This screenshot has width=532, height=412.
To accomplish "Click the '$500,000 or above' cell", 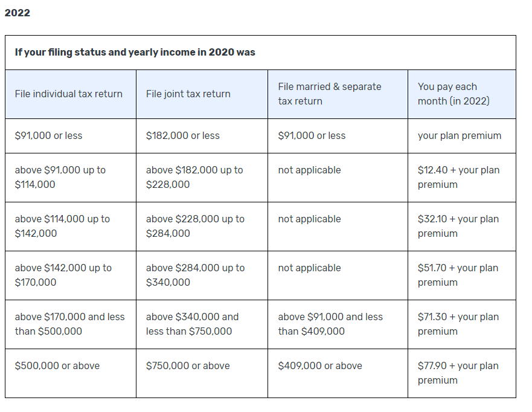I will coord(57,365).
